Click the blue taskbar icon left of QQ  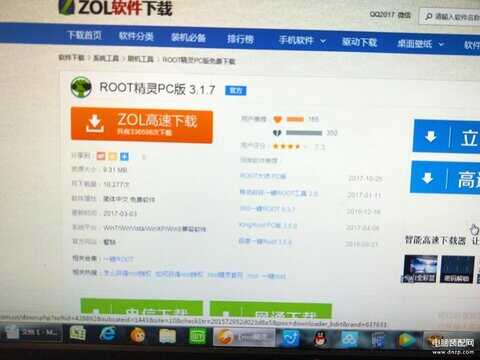coord(291,339)
